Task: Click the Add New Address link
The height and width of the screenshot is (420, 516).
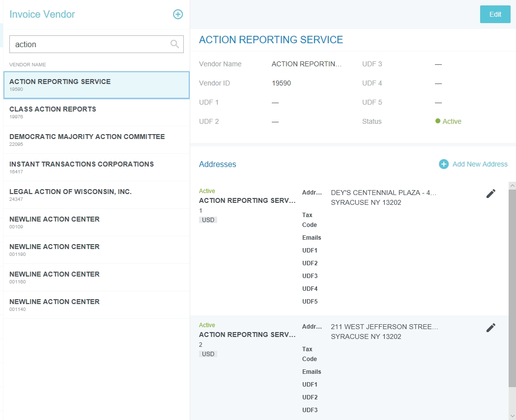Action: pos(480,164)
